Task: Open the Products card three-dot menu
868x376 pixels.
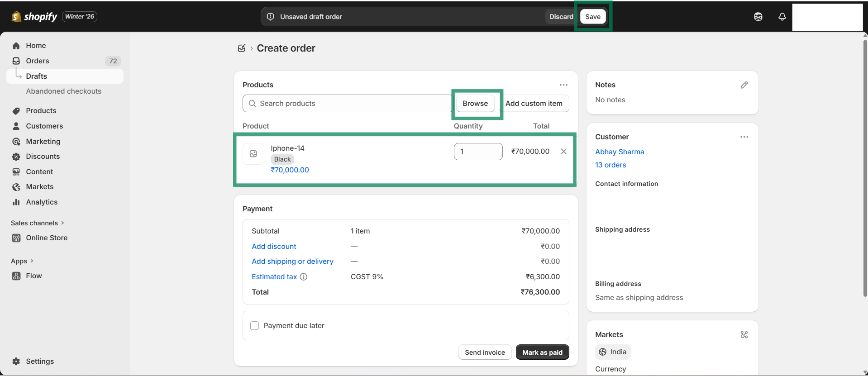Action: click(563, 85)
